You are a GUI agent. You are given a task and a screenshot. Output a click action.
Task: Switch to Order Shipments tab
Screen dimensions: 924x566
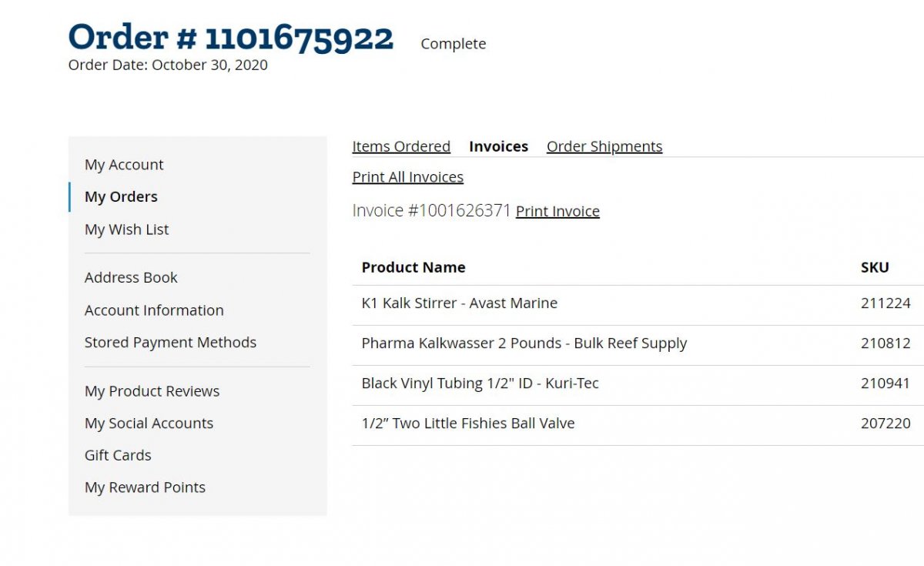604,146
